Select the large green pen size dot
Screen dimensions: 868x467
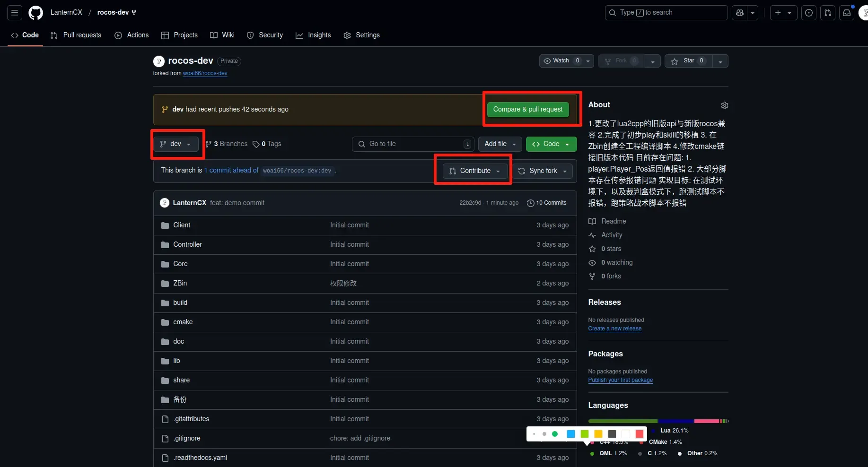click(x=555, y=434)
